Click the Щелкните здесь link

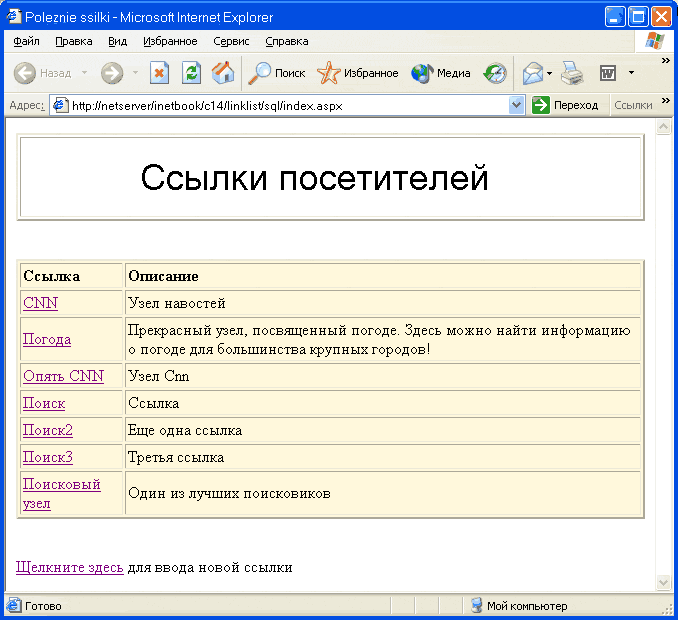pyautogui.click(x=70, y=567)
